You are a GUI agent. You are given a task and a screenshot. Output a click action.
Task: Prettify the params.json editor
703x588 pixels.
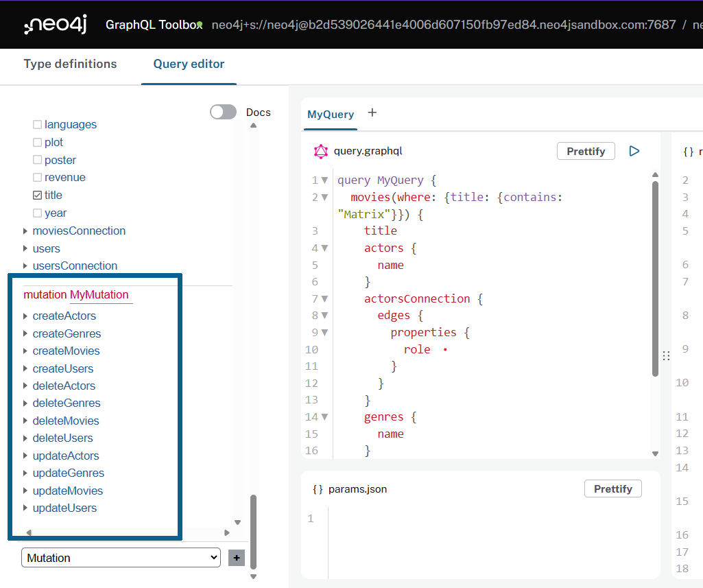(613, 489)
